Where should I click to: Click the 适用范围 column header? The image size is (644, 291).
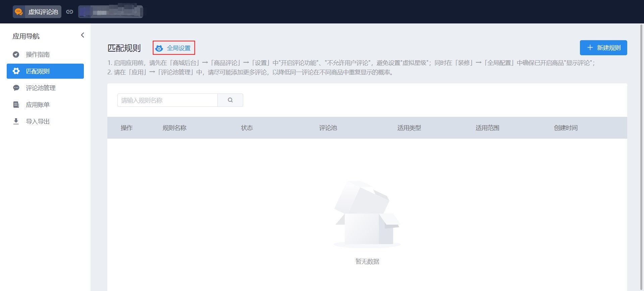[x=487, y=128]
